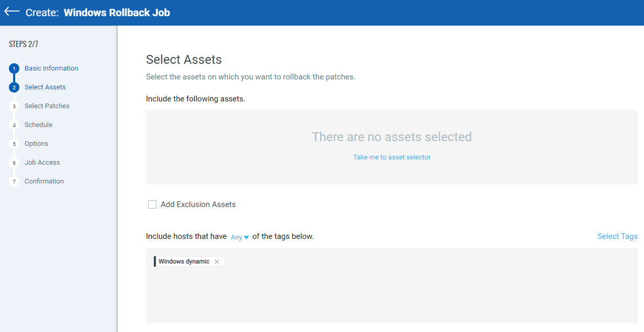Click the There are no assets selected placeholder
644x332 pixels.
click(392, 136)
